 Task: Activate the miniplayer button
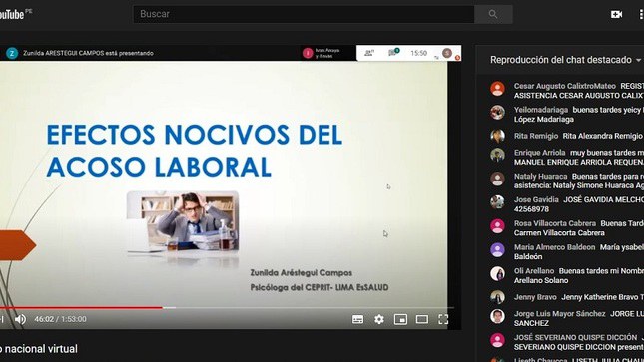(400, 319)
